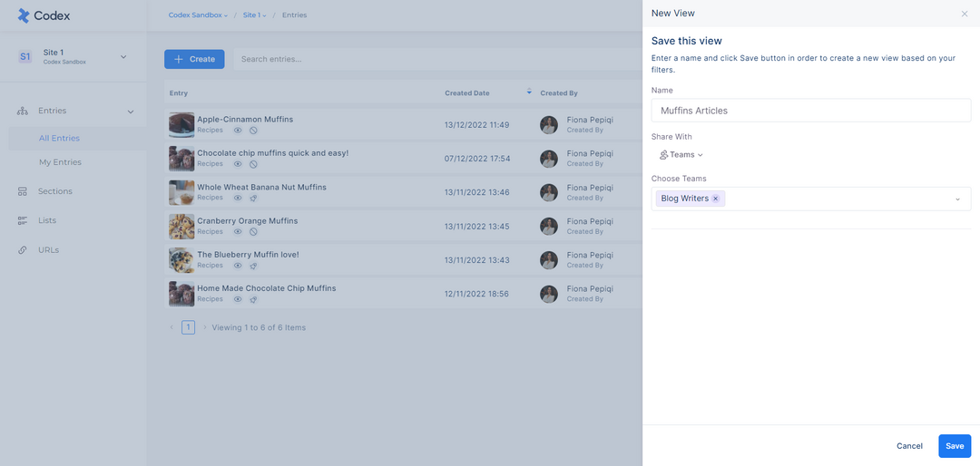Remove the Blog Writers team tag
Screen dimensions: 980x466
(716, 199)
